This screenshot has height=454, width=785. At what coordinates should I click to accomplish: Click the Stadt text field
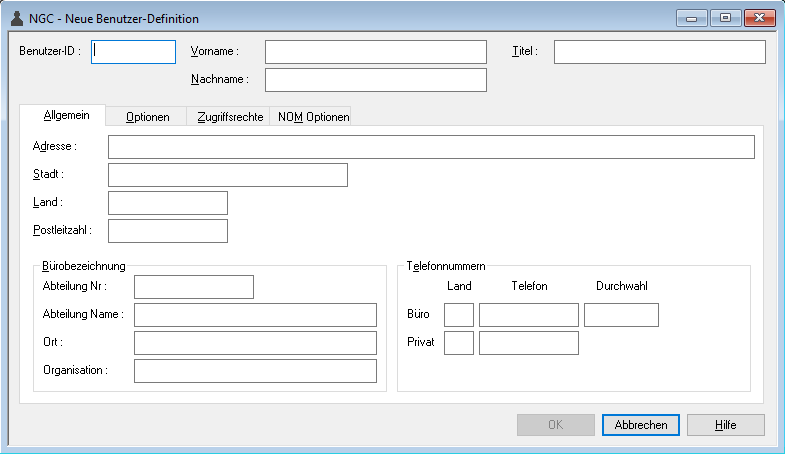(227, 175)
